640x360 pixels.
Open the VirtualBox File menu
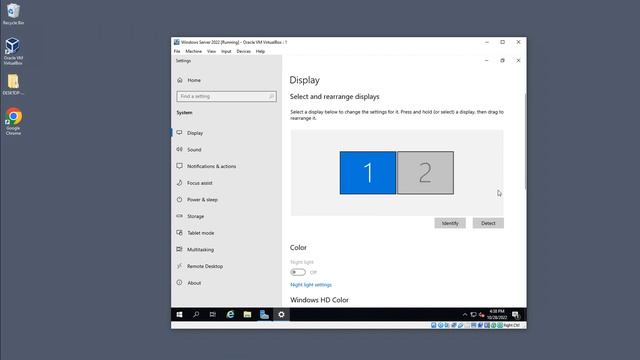point(177,51)
